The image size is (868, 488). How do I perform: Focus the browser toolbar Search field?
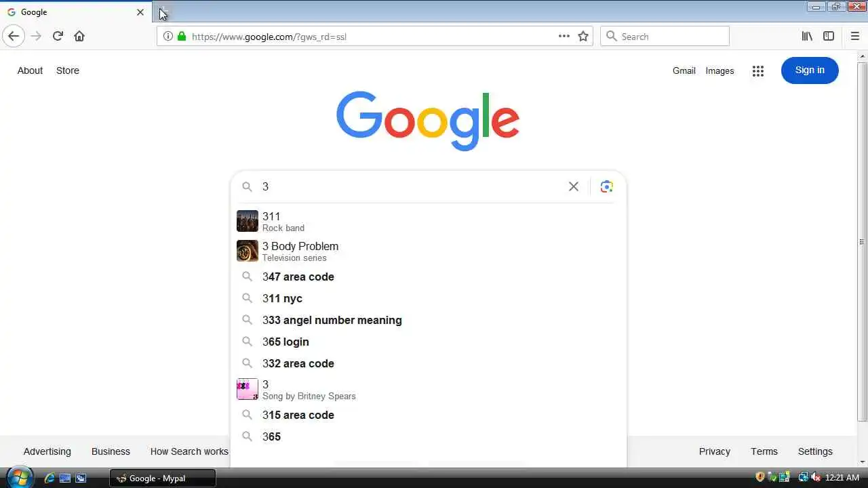[665, 36]
